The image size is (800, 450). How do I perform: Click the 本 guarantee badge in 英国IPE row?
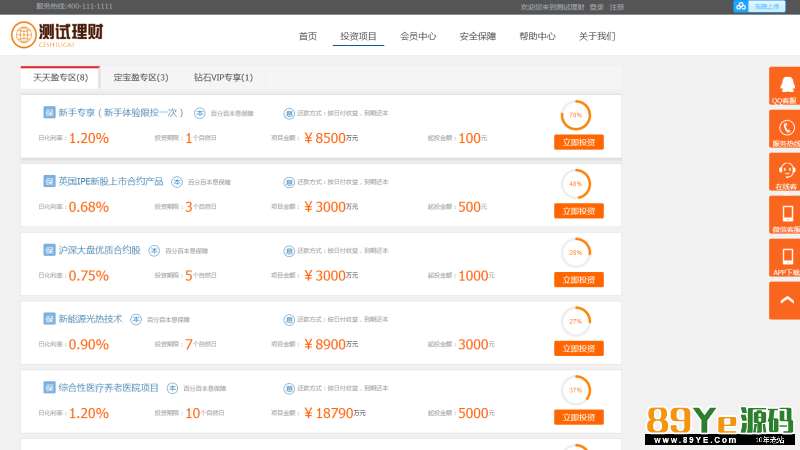[177, 182]
